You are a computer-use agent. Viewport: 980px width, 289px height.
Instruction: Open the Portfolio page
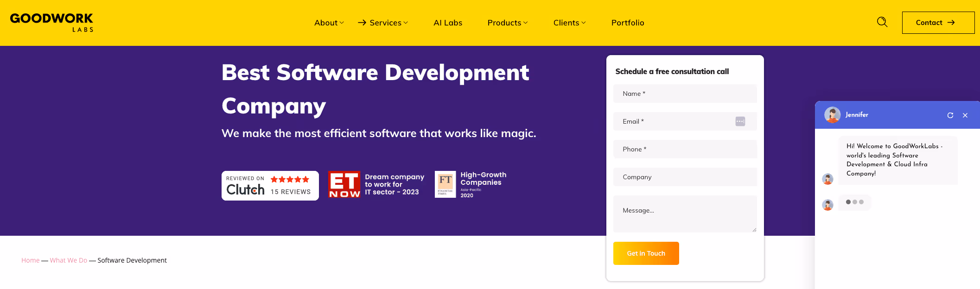point(628,23)
